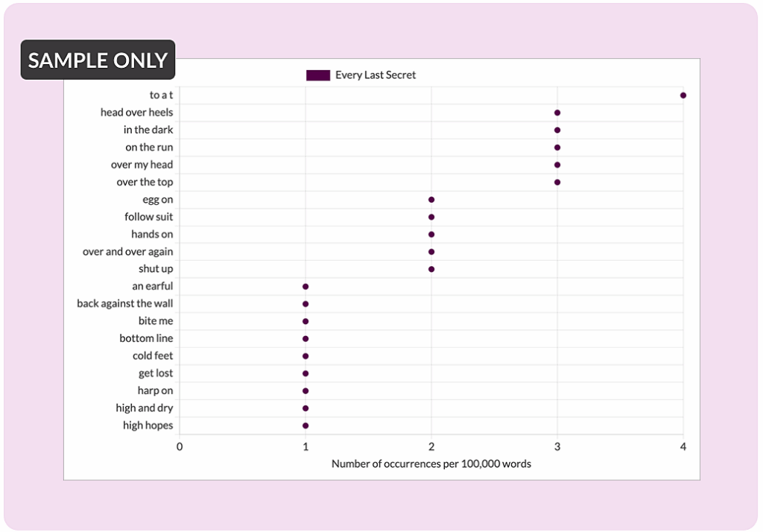This screenshot has width=763, height=532.
Task: Click the 'over the top' data point
Action: pos(557,182)
